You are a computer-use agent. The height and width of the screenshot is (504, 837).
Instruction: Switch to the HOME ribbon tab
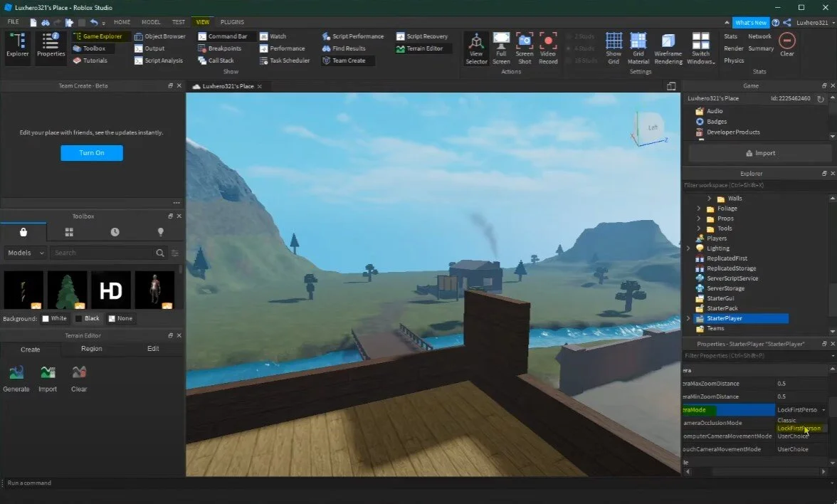click(x=122, y=23)
